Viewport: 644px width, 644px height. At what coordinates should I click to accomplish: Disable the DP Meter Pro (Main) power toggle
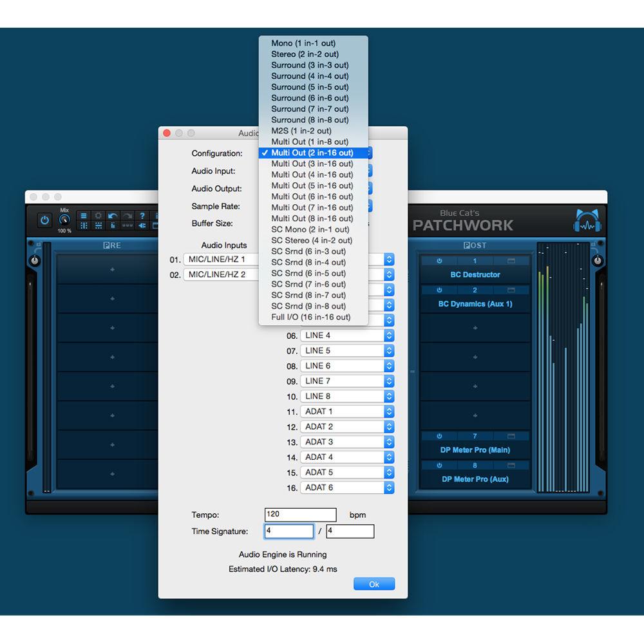pyautogui.click(x=440, y=436)
